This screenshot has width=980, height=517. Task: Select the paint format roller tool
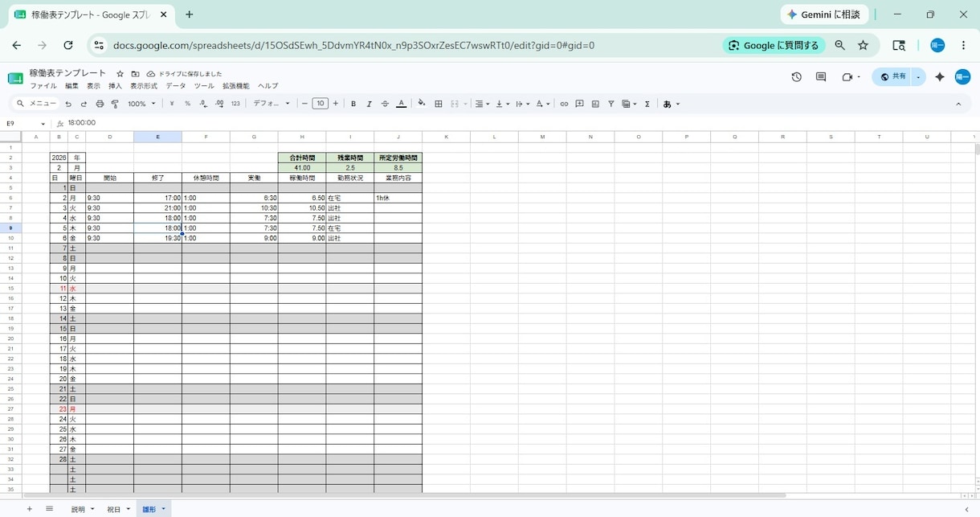[115, 104]
